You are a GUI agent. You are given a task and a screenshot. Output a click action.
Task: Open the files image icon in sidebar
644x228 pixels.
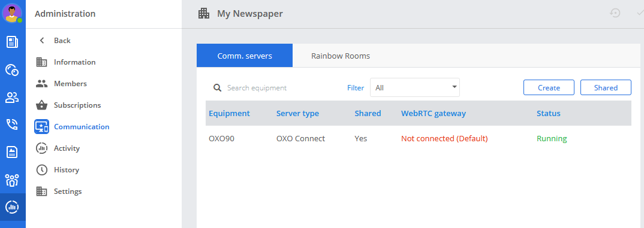pyautogui.click(x=13, y=152)
